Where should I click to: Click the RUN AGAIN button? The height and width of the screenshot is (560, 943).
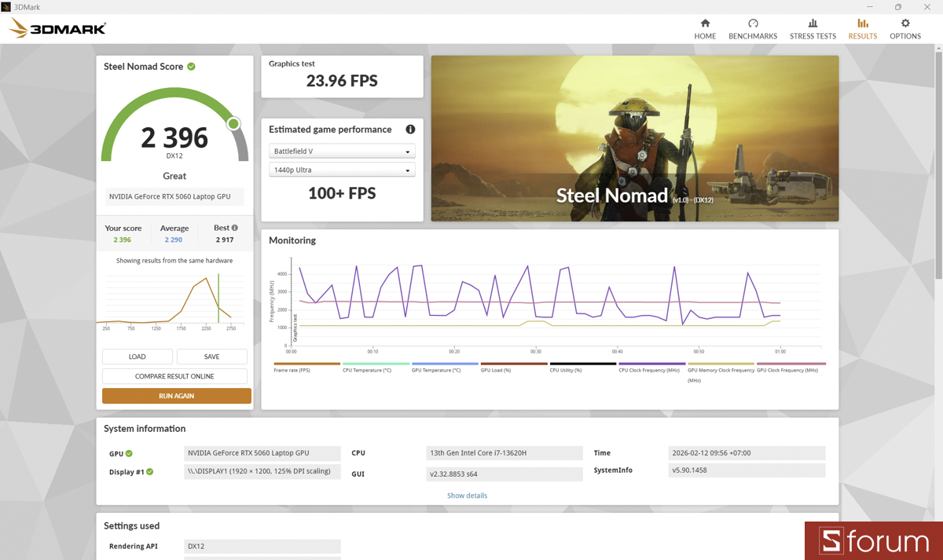[x=176, y=396]
